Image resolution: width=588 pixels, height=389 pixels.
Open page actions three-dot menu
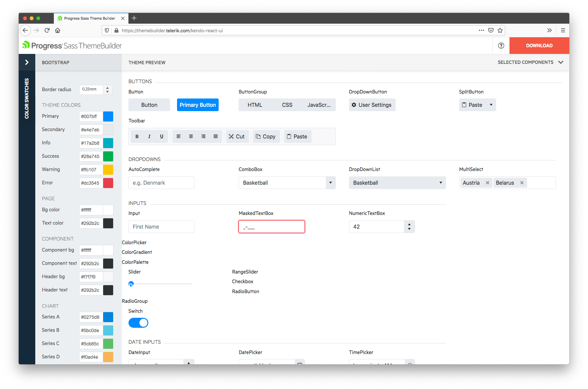[482, 30]
